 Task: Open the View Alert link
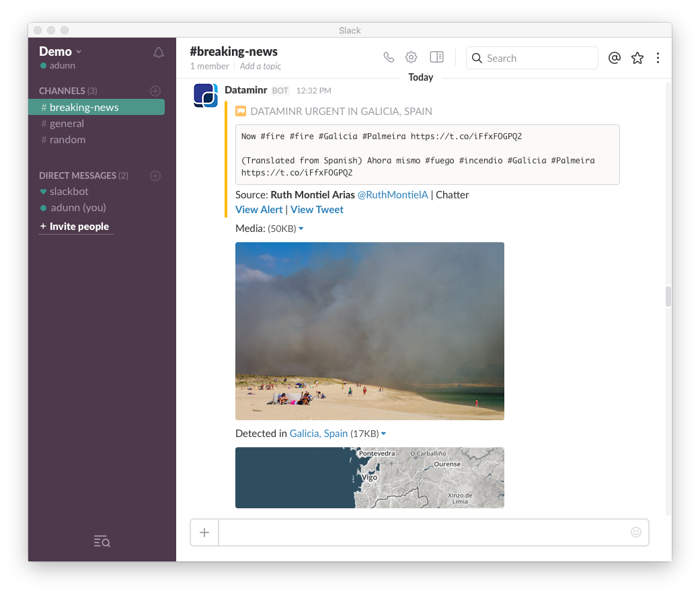click(259, 210)
